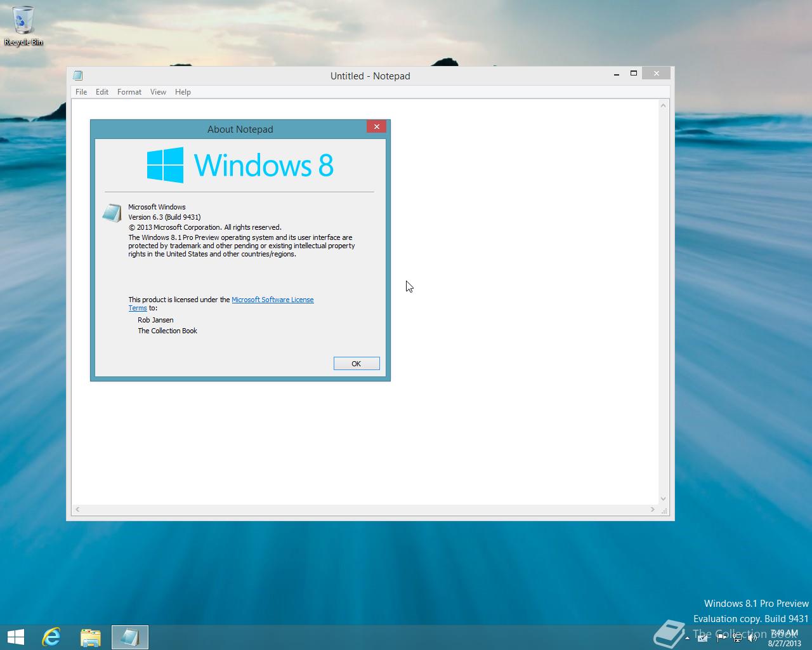This screenshot has height=650, width=812.
Task: Open the Microsoft Software License link
Action: point(273,300)
